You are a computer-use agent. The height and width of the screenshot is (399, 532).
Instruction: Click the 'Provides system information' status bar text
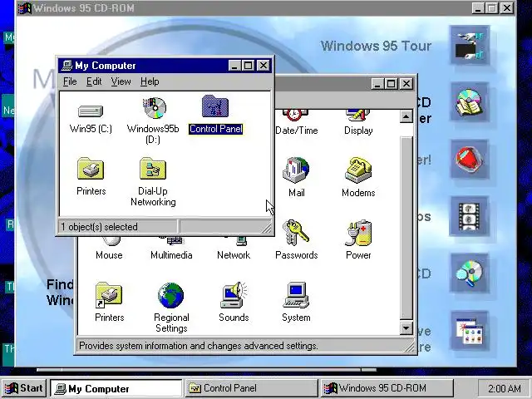(x=199, y=346)
